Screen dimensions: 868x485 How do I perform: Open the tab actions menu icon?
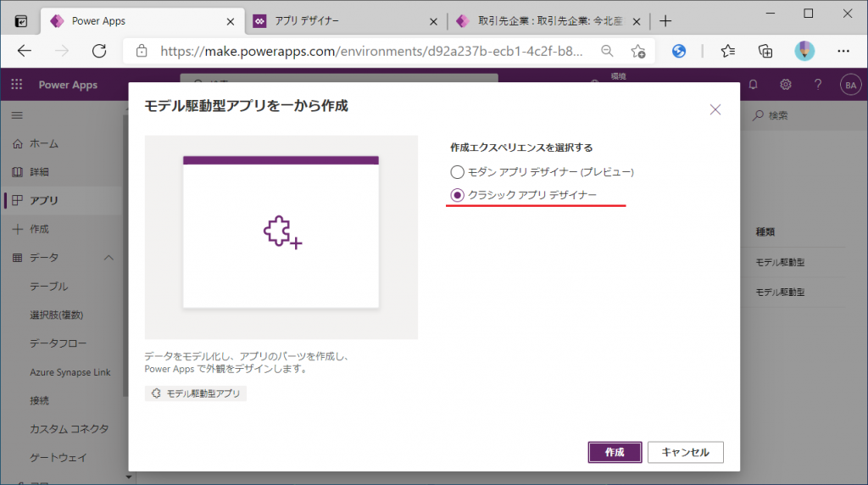(21, 21)
